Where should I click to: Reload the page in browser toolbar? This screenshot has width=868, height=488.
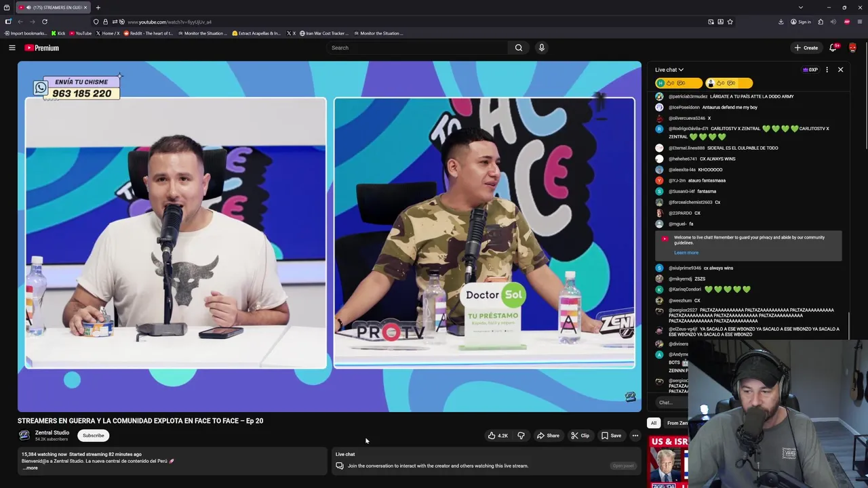[45, 22]
